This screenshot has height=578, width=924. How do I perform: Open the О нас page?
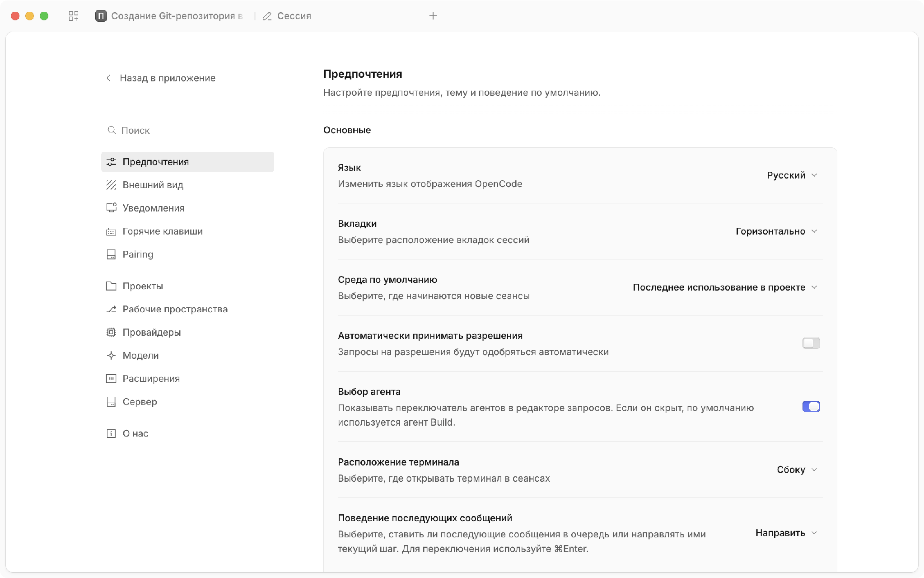(187, 433)
